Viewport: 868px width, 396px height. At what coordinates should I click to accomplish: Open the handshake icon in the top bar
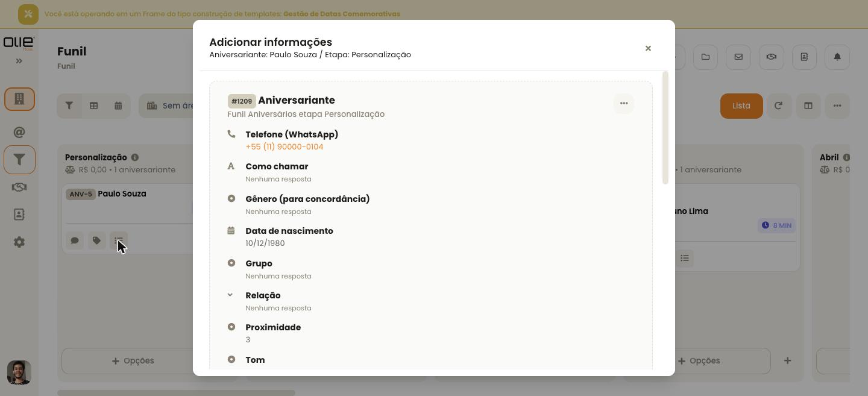coord(771,57)
